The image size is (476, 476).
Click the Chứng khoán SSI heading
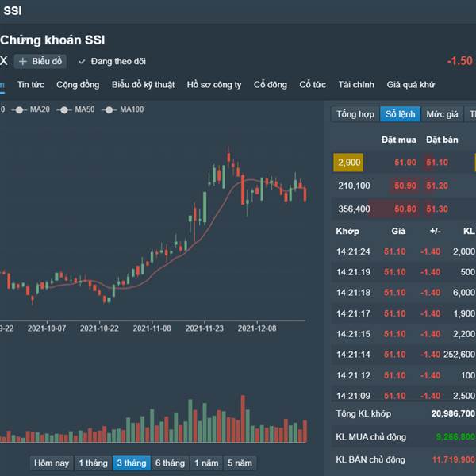click(x=52, y=40)
